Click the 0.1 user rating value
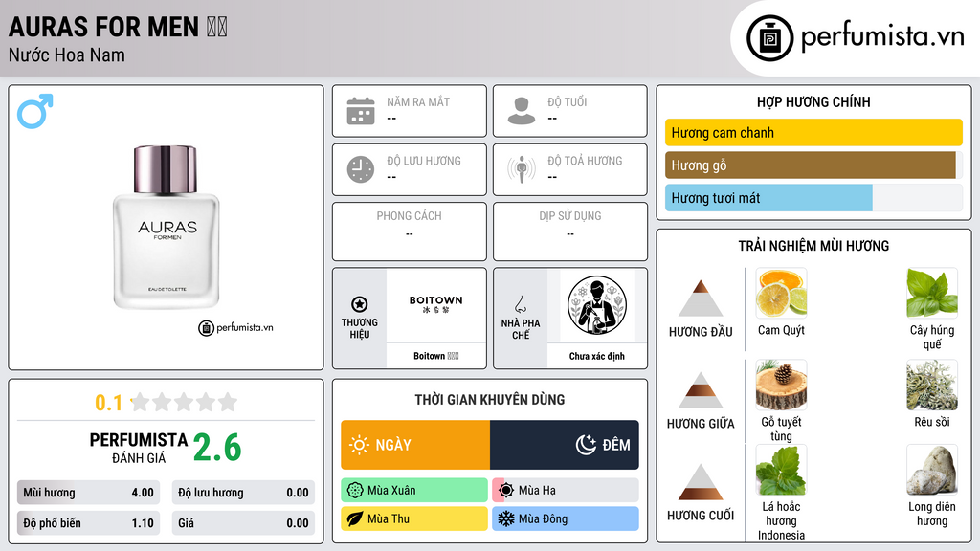Viewport: 980px width, 551px height. click(109, 403)
